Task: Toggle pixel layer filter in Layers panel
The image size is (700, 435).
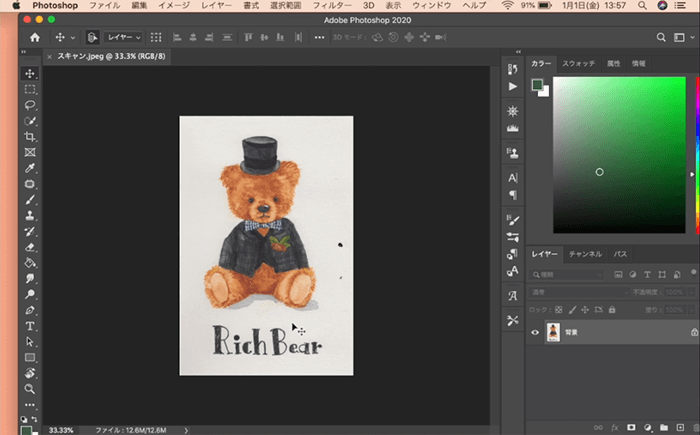Action: (618, 275)
